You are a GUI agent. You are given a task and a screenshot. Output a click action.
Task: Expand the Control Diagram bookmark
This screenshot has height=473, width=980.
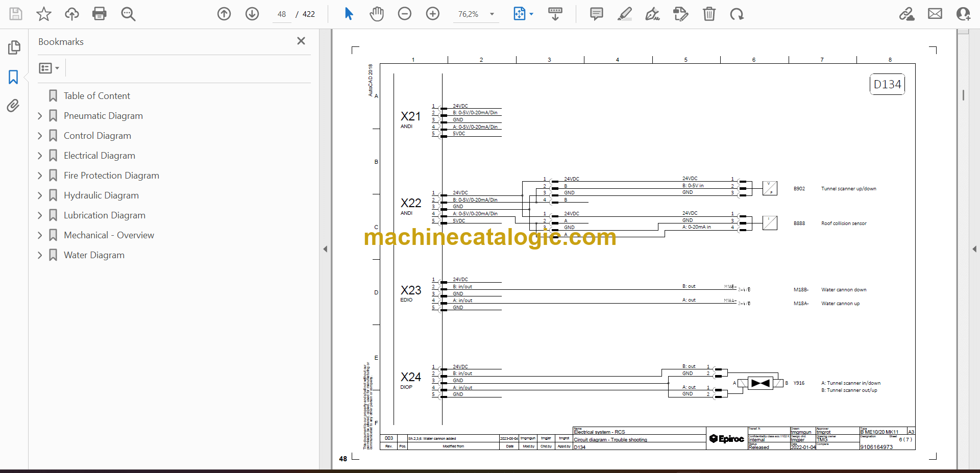click(40, 136)
